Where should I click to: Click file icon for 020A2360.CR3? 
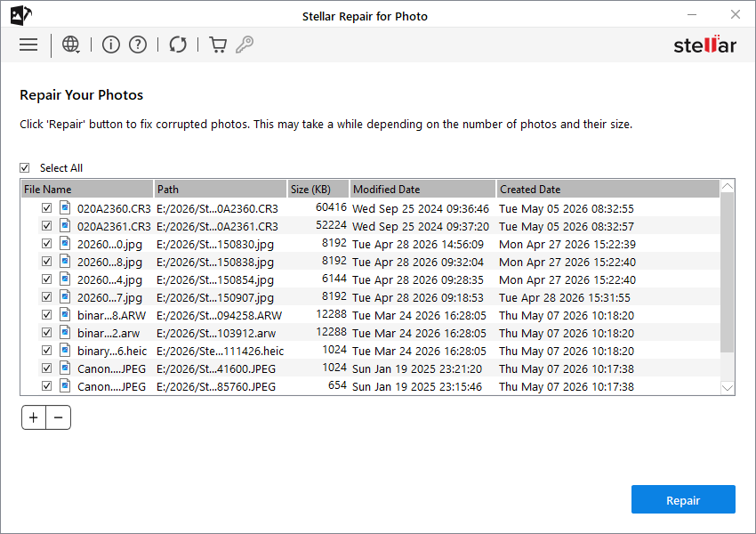65,208
